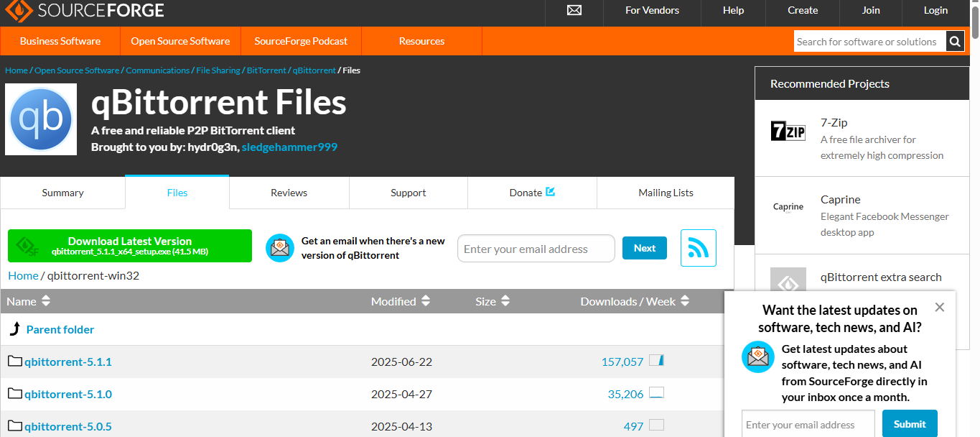
Task: Click Home in the qbittorrent-win32 path
Action: (x=23, y=275)
